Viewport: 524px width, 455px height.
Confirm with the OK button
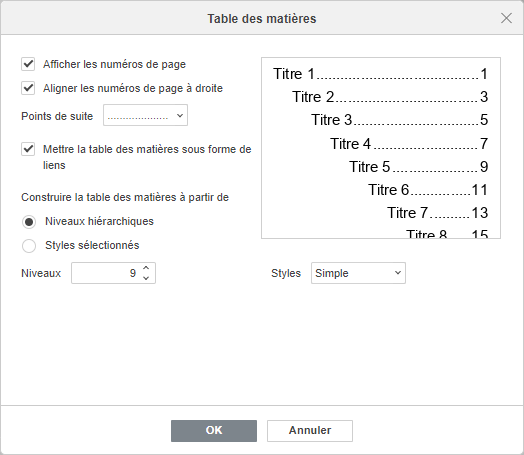[x=214, y=431]
